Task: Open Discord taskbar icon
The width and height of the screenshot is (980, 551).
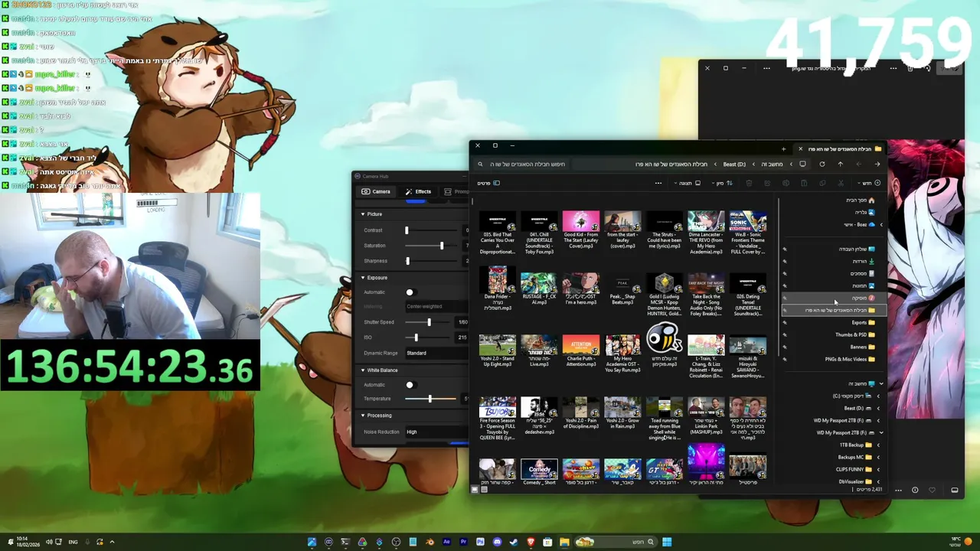Action: coord(497,542)
